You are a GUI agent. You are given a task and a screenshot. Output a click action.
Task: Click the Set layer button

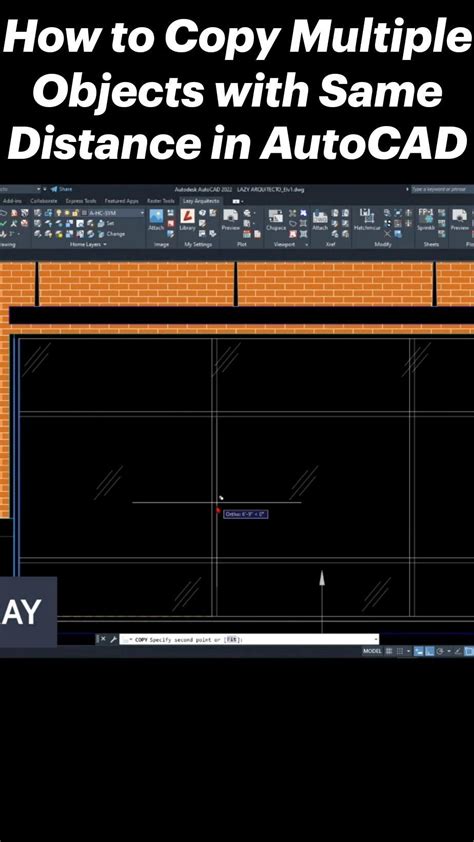click(x=106, y=223)
